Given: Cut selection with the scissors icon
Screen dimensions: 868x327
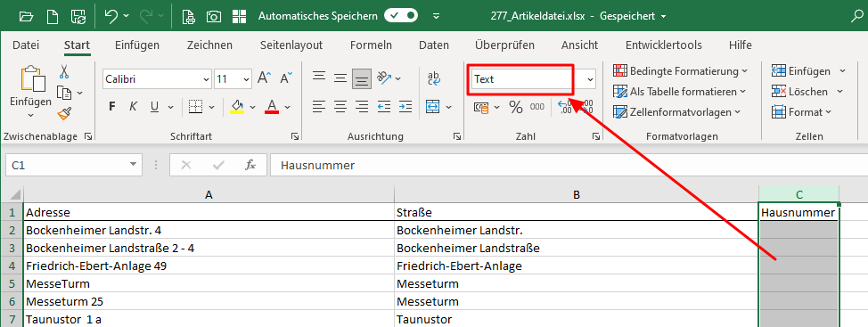Looking at the screenshot, I should [x=64, y=71].
